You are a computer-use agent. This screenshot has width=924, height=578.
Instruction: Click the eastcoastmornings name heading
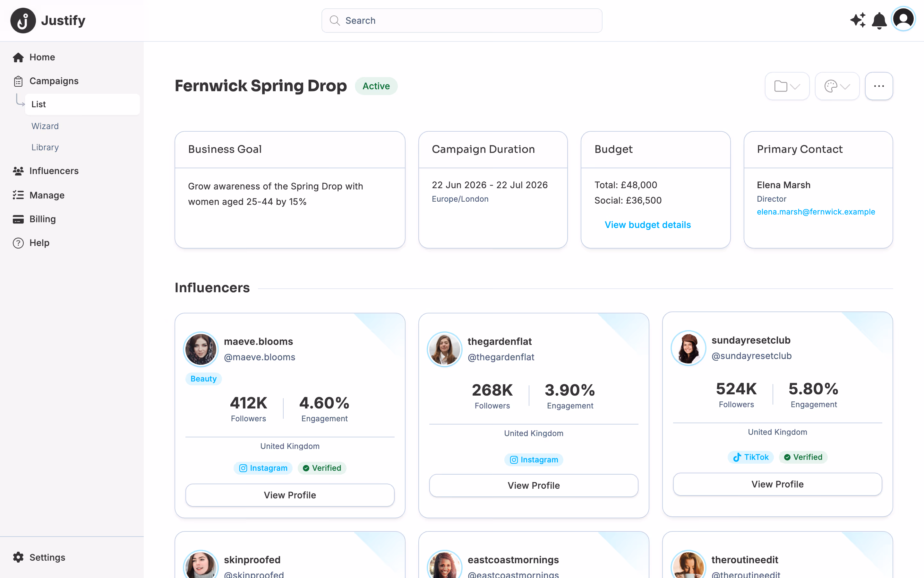coord(513,560)
